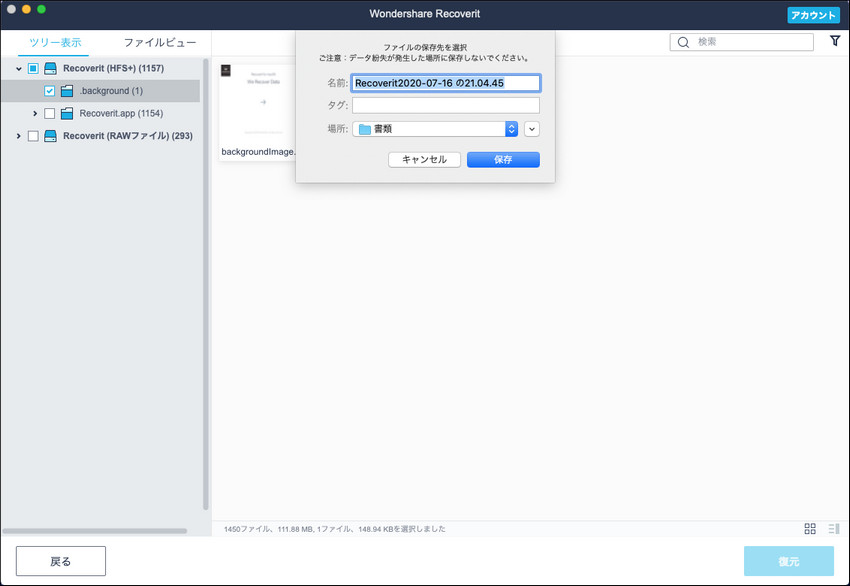The width and height of the screenshot is (850, 586).
Task: Check the Recoverit.app checkbox
Action: click(x=49, y=113)
